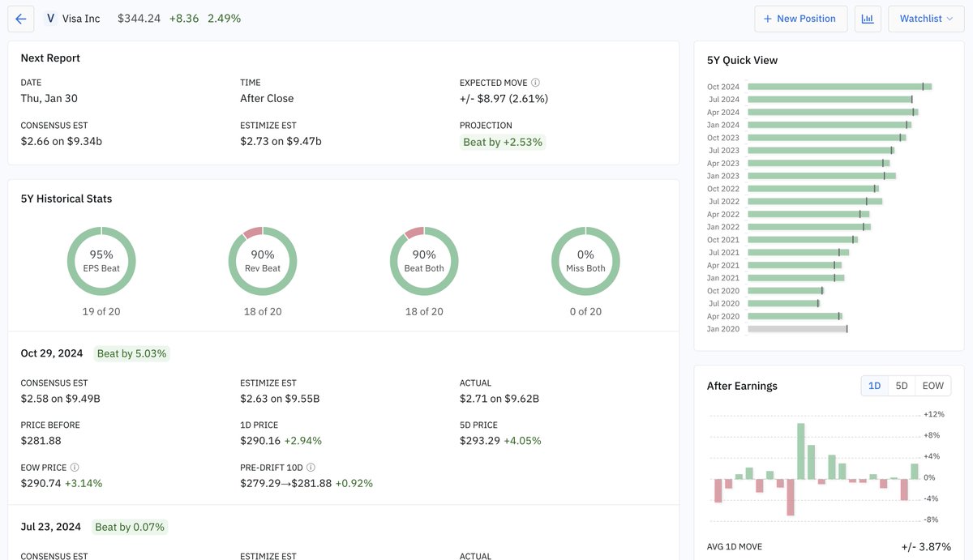Select the Oct 2024 quick view bar
973x560 pixels.
(x=839, y=86)
